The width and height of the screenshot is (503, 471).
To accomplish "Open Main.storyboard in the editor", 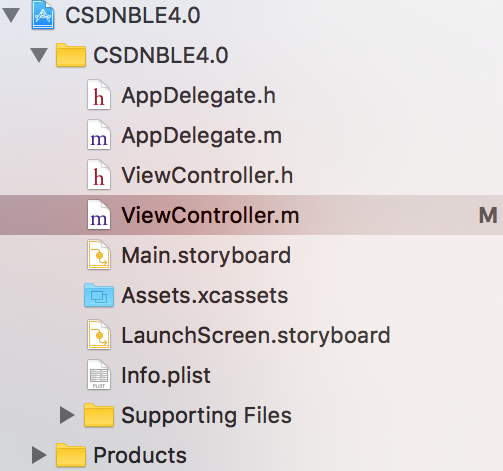I will (206, 255).
